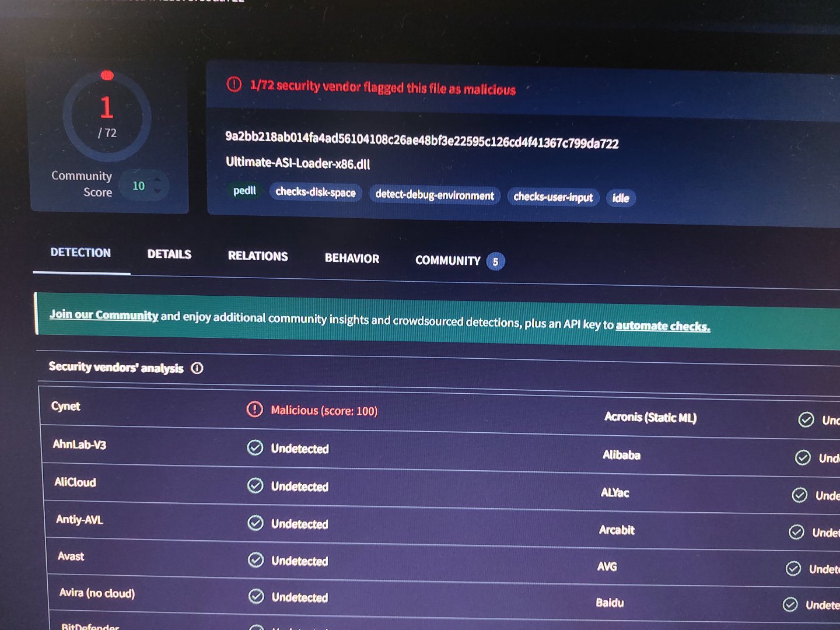Click the red warning icon in the malicious banner
Image resolution: width=840 pixels, height=630 pixels.
(234, 85)
